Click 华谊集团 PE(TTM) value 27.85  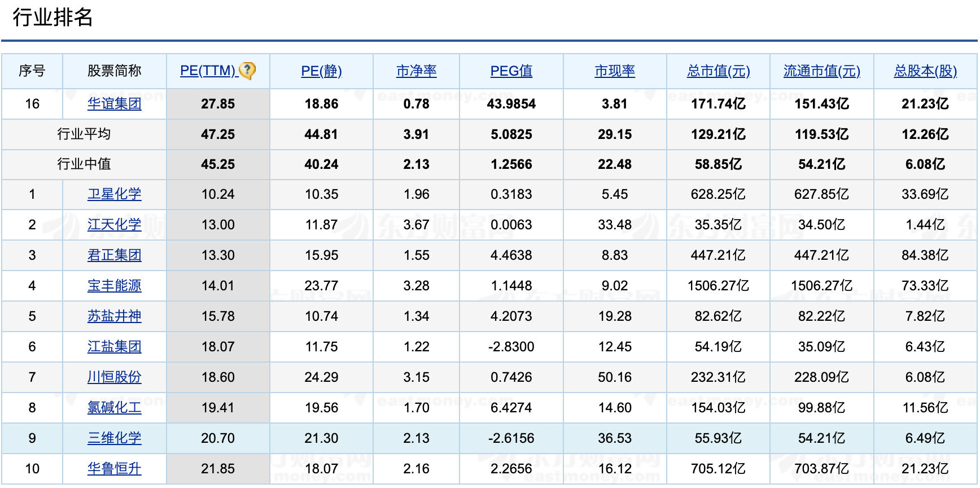[x=218, y=104]
